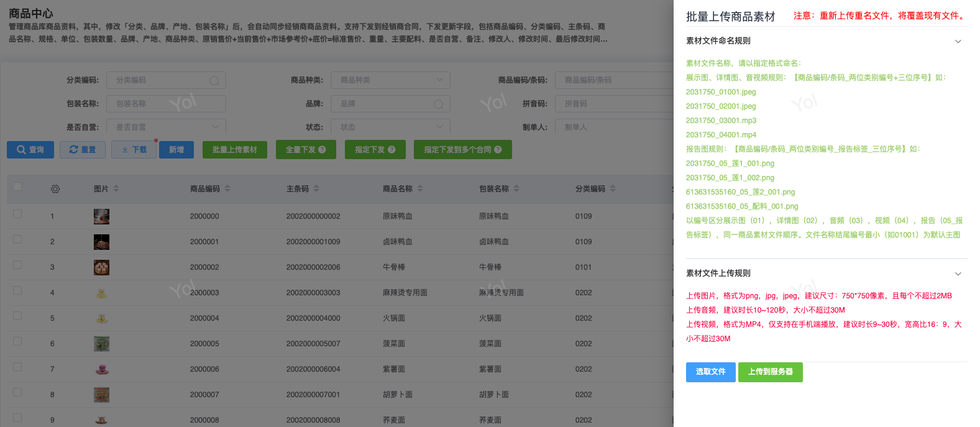Check the row 6 菠菜面 checkbox
Screen dimensions: 980x427
17,341
